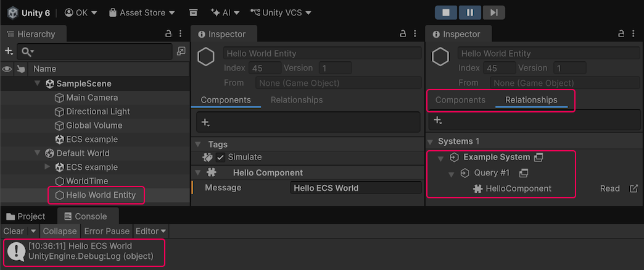Screen dimensions: 644x270
Task: Step forward one frame
Action: click(493, 13)
